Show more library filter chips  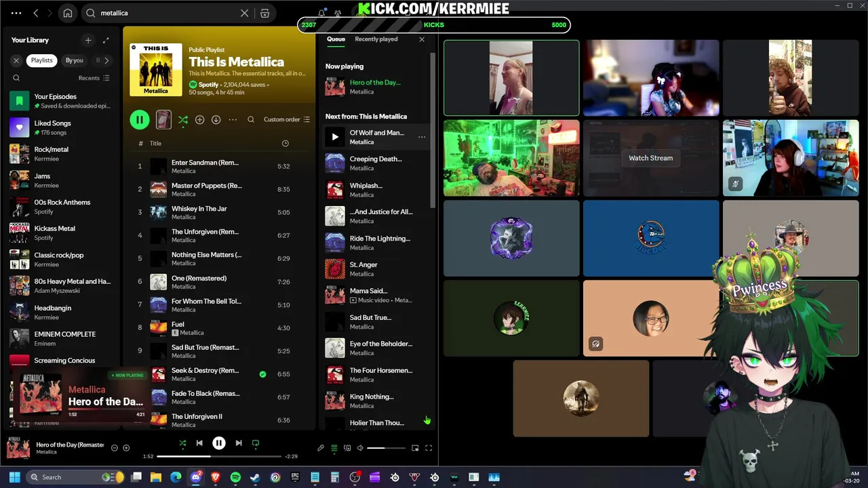pos(106,60)
